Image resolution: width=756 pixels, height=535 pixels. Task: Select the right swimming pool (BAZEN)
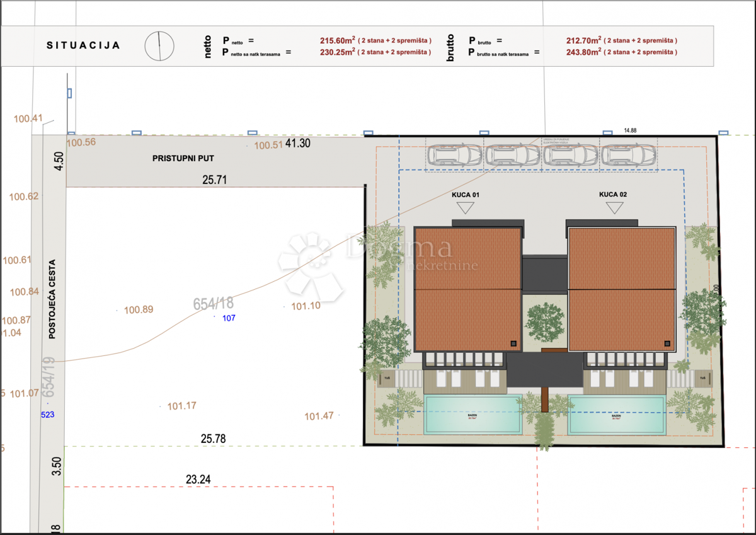click(617, 415)
